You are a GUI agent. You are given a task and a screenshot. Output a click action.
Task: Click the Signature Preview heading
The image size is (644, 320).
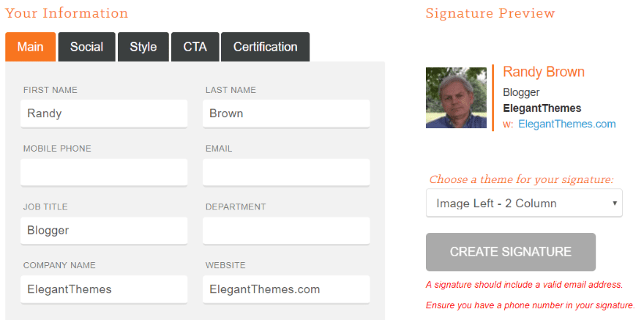coord(490,13)
